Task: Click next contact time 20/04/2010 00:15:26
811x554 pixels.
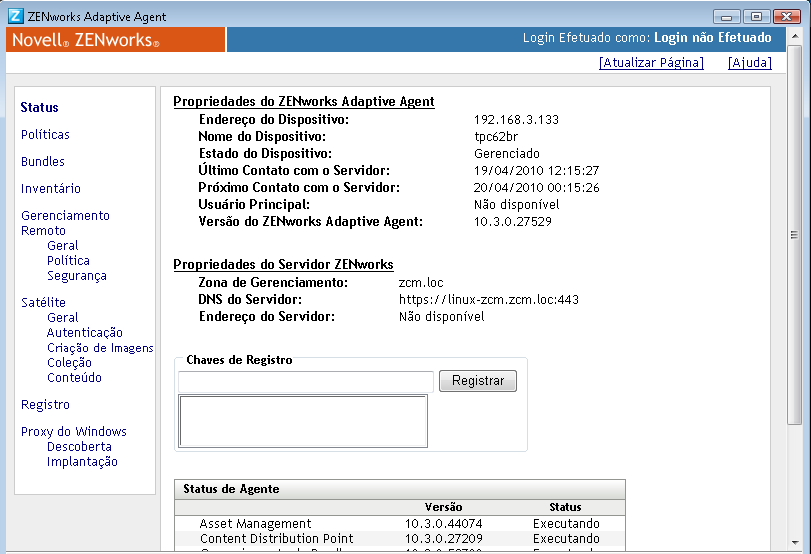Action: [536, 188]
